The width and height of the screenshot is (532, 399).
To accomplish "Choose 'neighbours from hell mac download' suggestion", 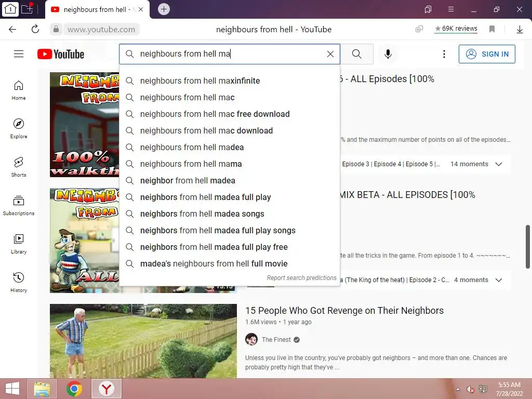I will click(230, 130).
